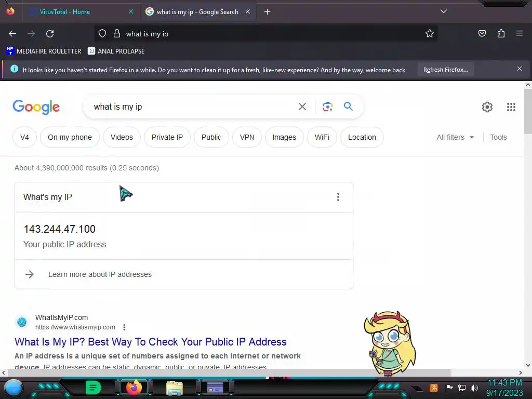Select the VPN filter chip
The height and width of the screenshot is (399, 532).
click(247, 137)
